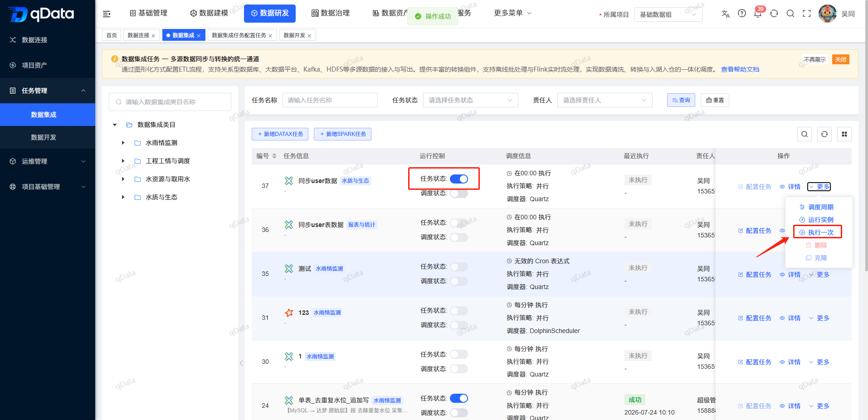Expand the 水质与生态 tree folder

click(x=123, y=197)
